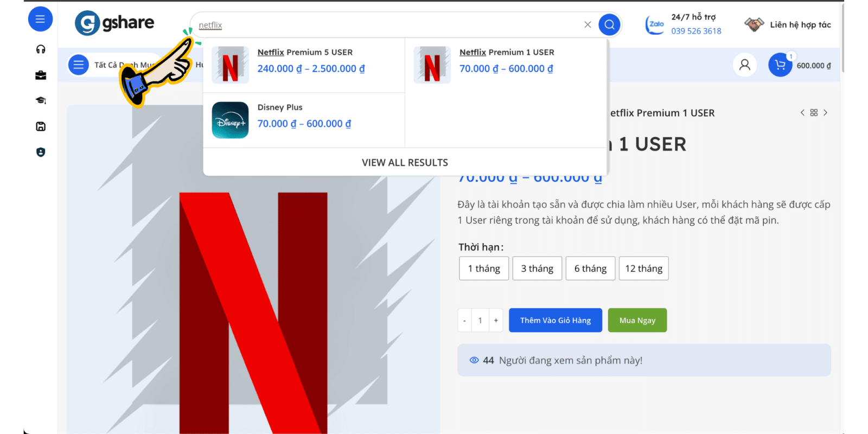
Task: Click the large Netflix product image
Action: tap(253, 270)
